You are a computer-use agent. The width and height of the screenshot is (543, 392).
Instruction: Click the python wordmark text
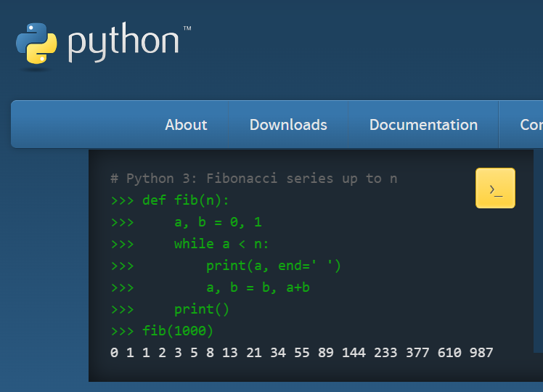tap(123, 42)
